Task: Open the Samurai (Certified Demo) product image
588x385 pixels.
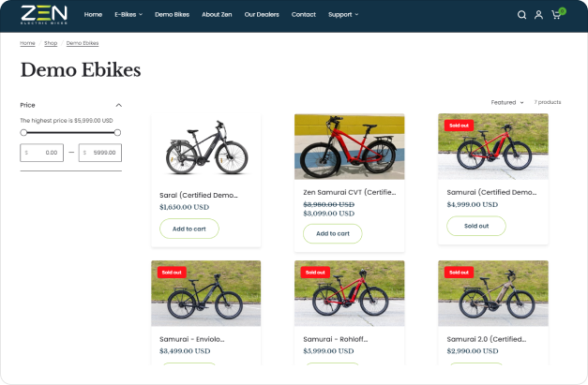Action: [493, 147]
